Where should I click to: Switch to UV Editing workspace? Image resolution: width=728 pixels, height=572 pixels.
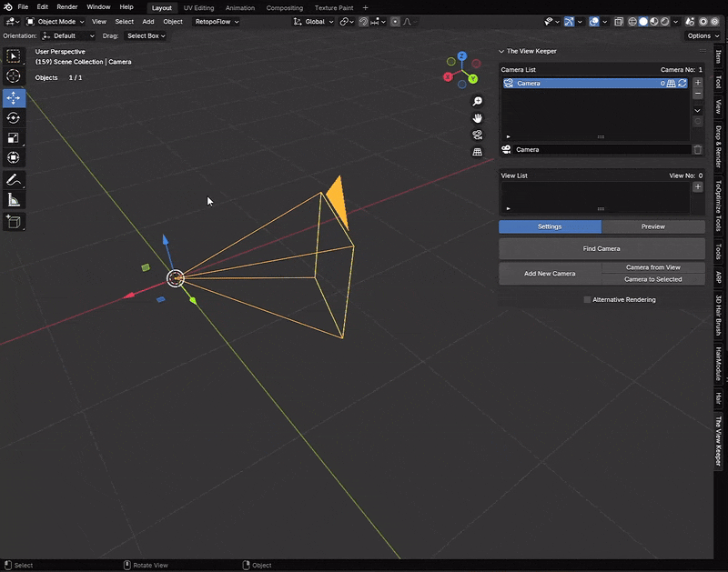(198, 8)
